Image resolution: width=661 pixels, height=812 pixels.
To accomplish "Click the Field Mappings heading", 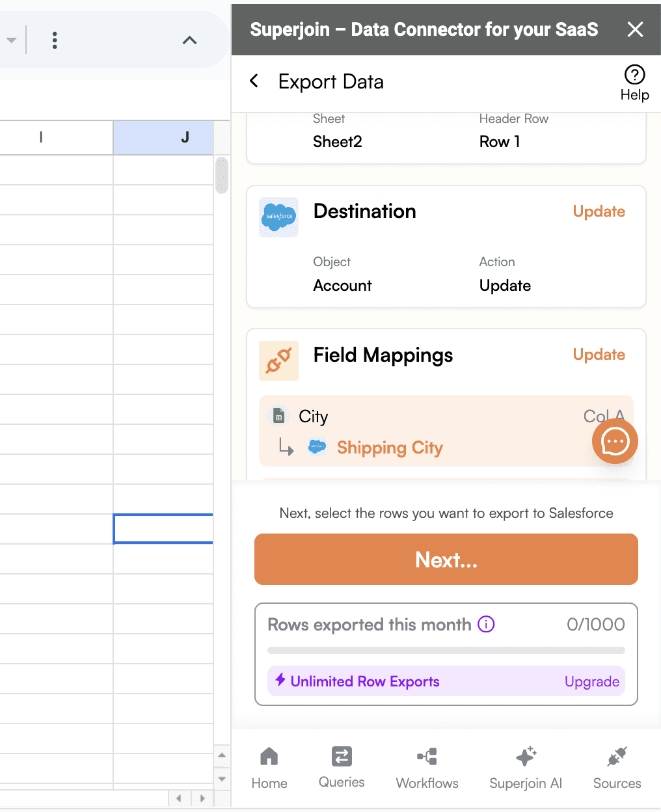I will [x=383, y=355].
